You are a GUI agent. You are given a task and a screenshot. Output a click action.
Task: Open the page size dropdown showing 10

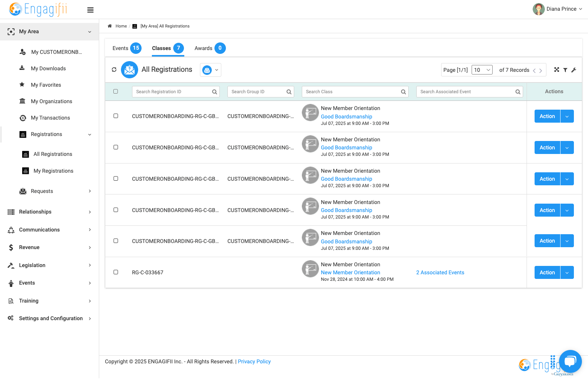(x=482, y=70)
